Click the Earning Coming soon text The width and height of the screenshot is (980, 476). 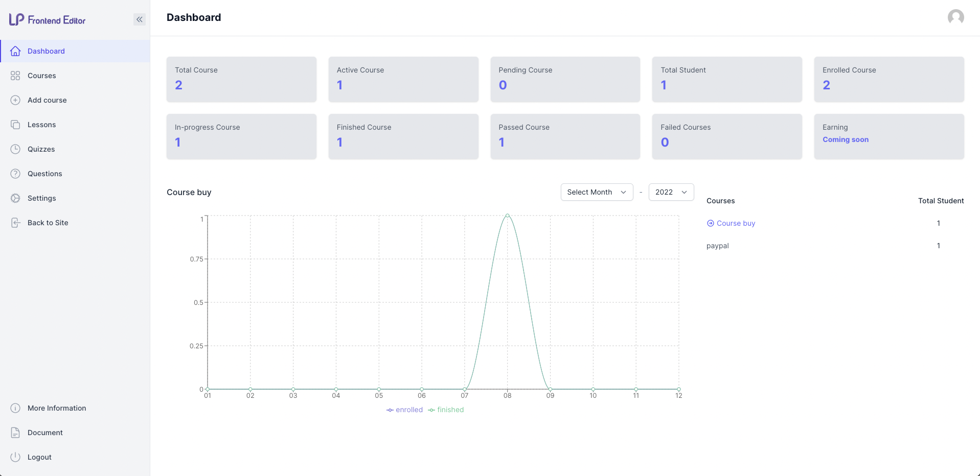pyautogui.click(x=846, y=139)
